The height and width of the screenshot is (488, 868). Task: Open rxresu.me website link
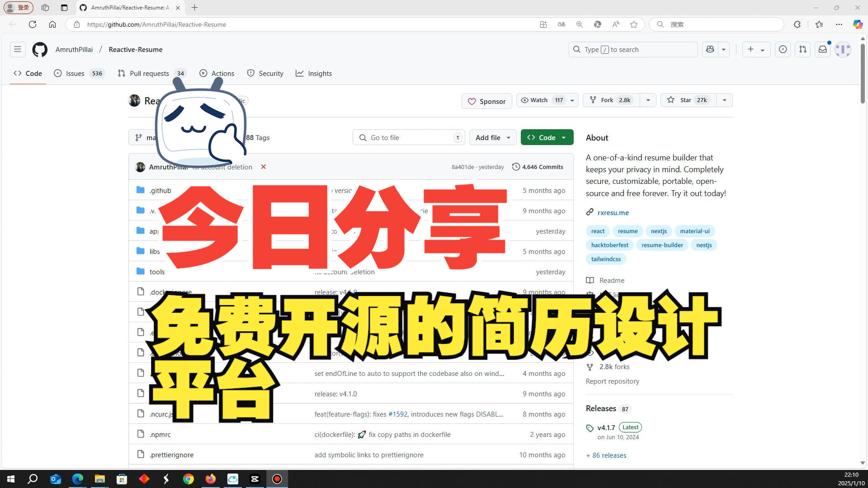(x=613, y=212)
